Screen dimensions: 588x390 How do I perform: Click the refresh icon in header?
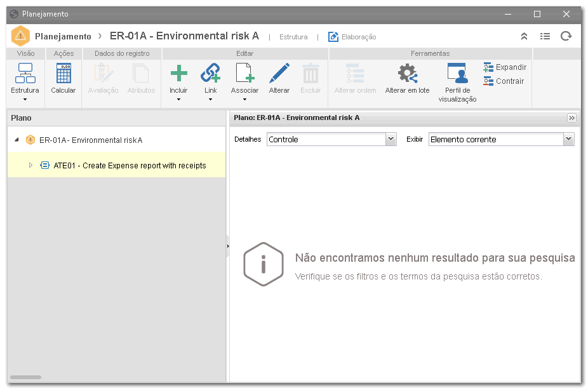566,36
